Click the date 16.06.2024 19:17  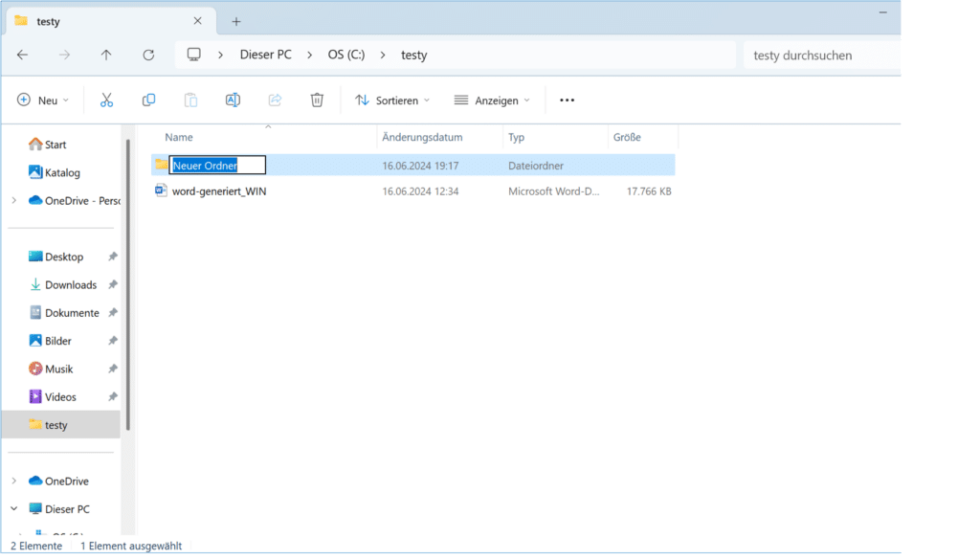(421, 166)
